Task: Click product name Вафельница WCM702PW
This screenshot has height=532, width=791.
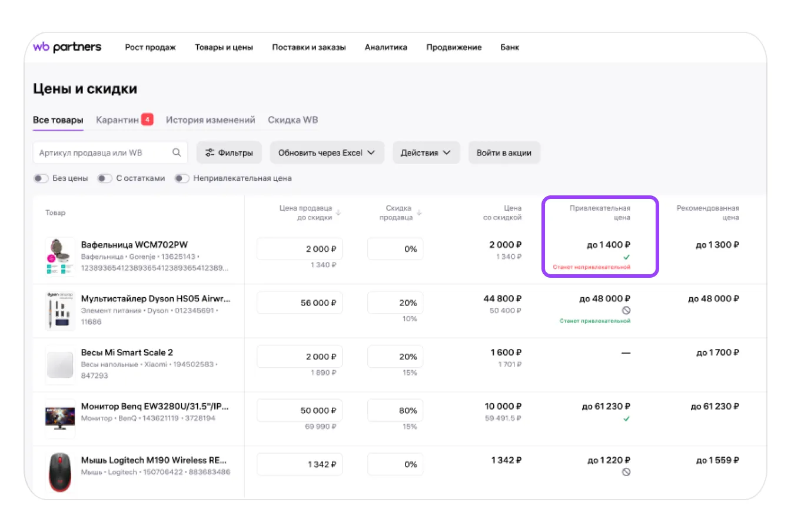Action: click(134, 245)
